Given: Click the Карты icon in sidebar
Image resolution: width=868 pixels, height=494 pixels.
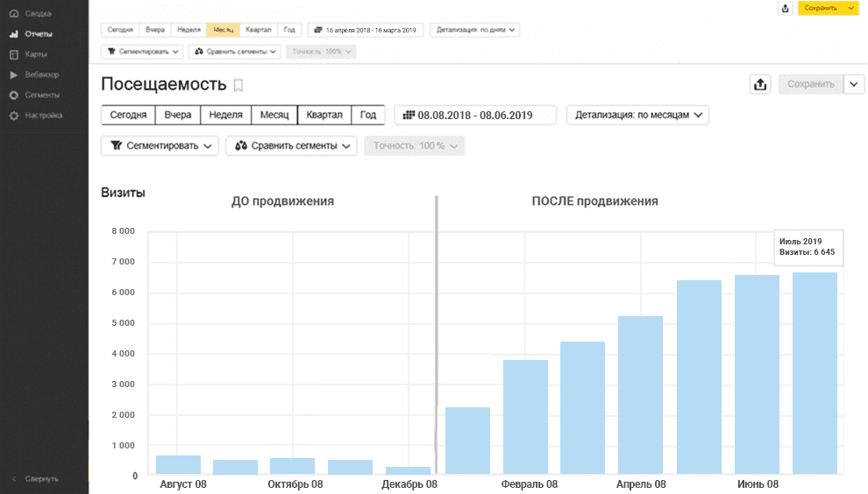Looking at the screenshot, I should point(14,54).
